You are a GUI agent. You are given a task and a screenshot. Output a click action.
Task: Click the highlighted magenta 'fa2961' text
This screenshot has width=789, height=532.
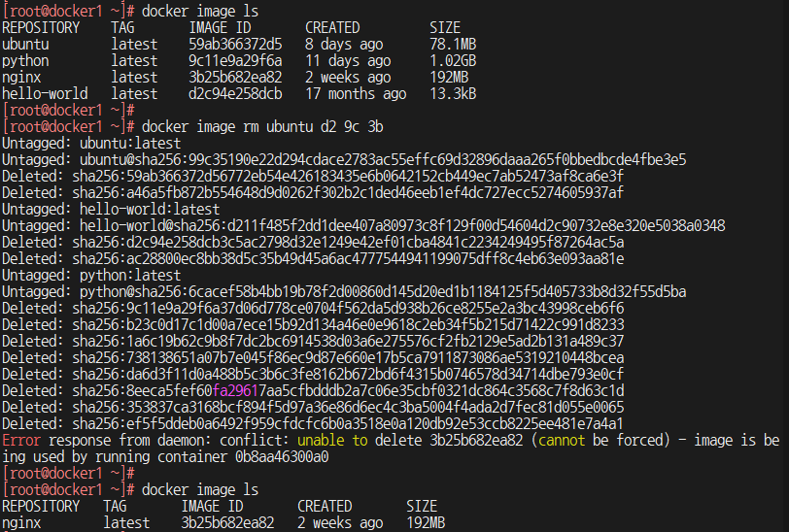pos(235,390)
